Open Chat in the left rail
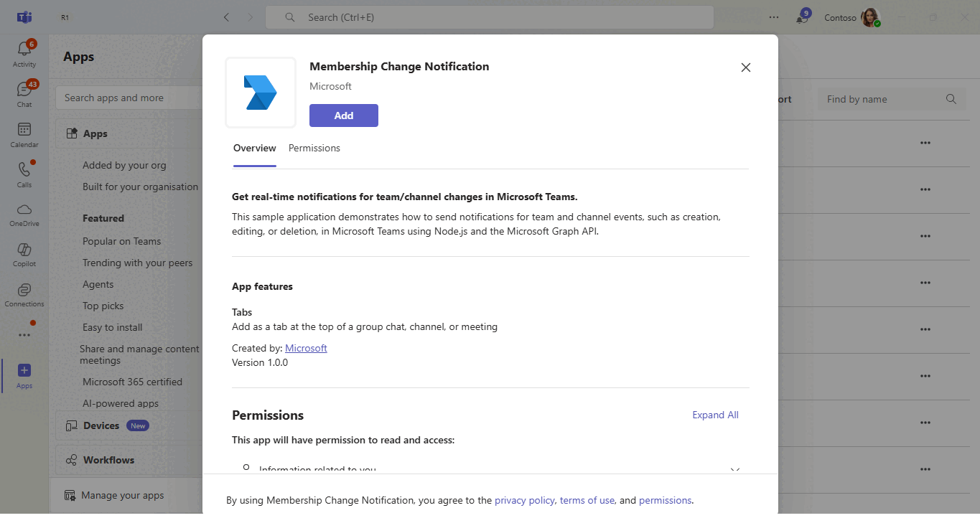The image size is (980, 518). pyautogui.click(x=24, y=94)
